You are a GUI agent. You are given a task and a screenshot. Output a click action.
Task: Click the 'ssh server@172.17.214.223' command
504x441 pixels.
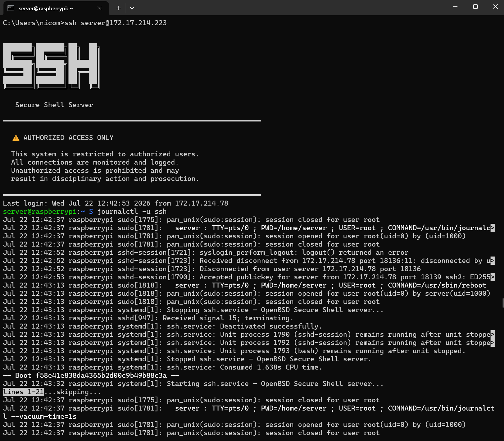tap(116, 23)
